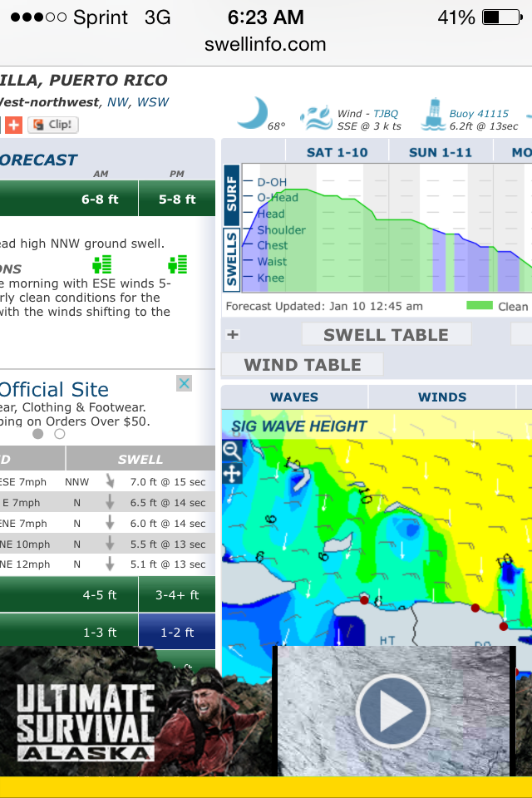Viewport: 532px width, 798px height.
Task: Click the Knee height label on chart
Action: [270, 278]
